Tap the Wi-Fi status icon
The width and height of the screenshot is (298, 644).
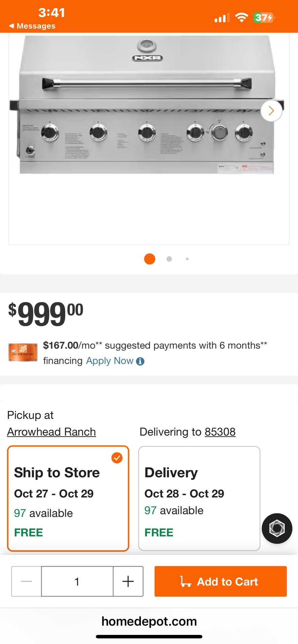click(241, 17)
